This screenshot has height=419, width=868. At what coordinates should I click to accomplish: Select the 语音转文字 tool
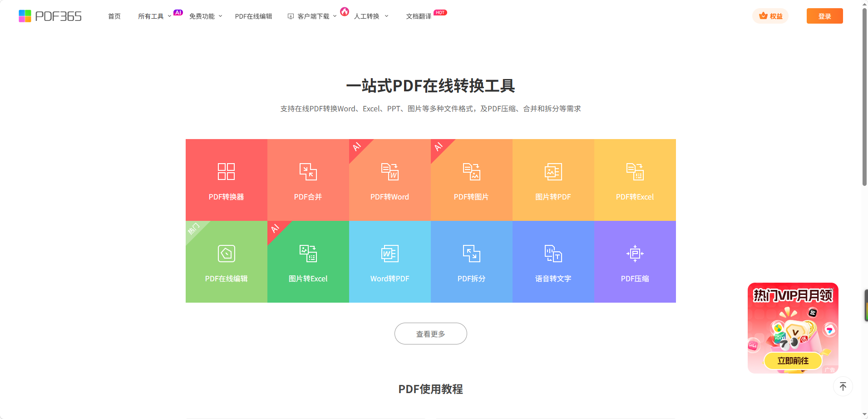pos(553,262)
